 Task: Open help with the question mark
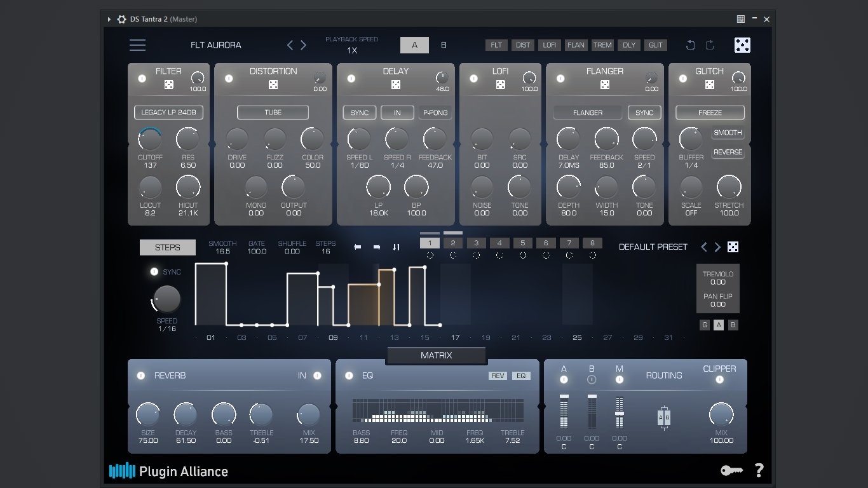pyautogui.click(x=759, y=470)
